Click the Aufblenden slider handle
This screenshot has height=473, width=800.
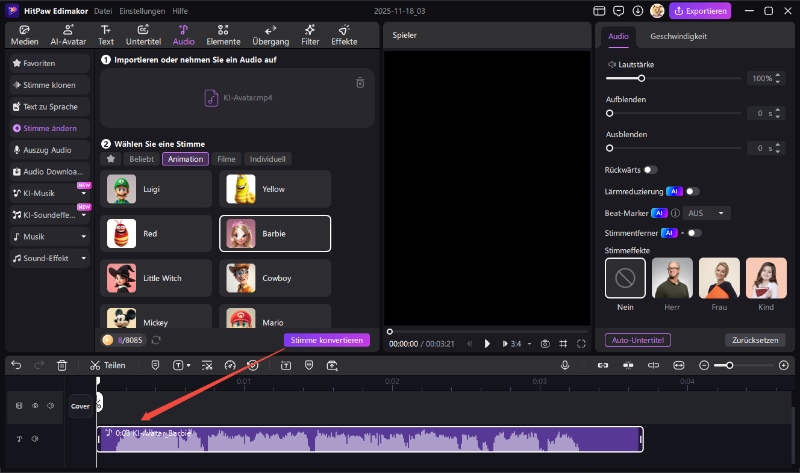point(609,113)
